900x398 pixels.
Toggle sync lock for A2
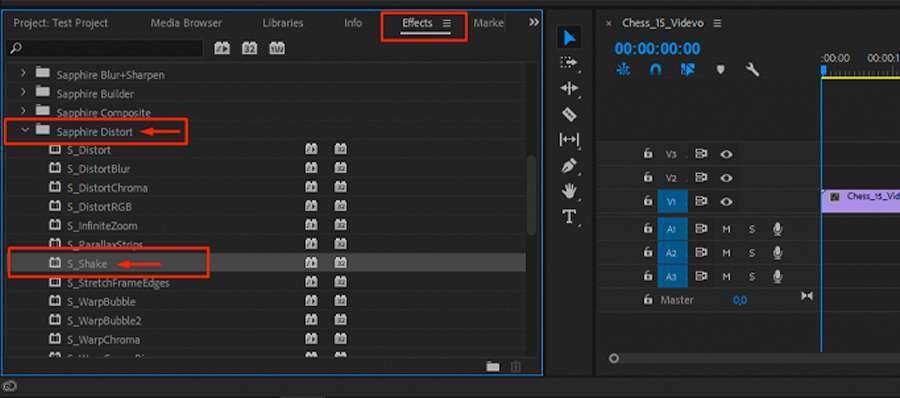coord(701,253)
